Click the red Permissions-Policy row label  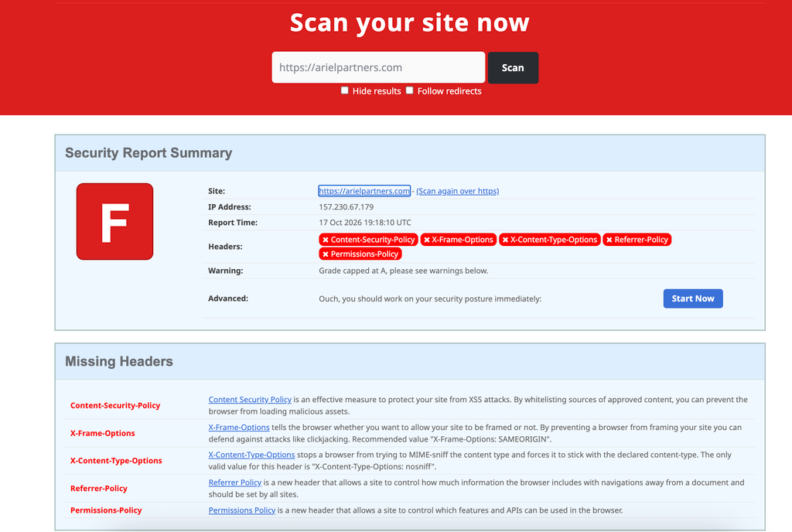click(x=106, y=510)
